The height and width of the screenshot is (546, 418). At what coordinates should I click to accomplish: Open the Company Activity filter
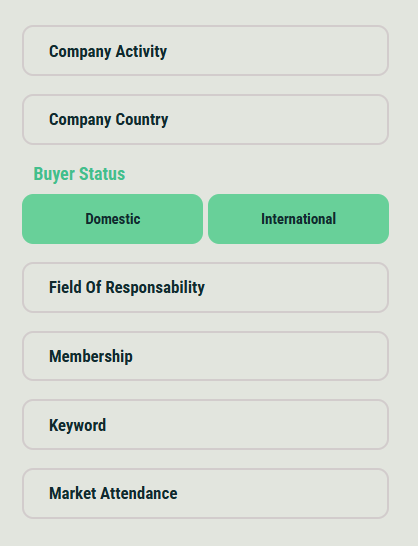[206, 50]
